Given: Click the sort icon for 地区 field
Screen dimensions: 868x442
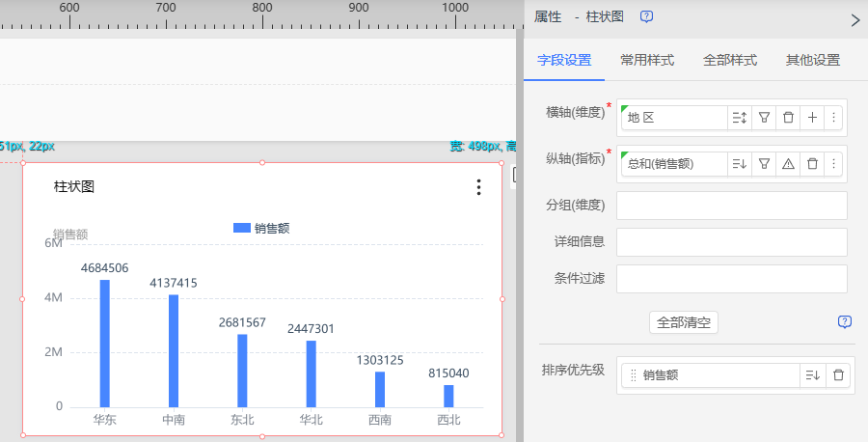Looking at the screenshot, I should click(x=740, y=118).
